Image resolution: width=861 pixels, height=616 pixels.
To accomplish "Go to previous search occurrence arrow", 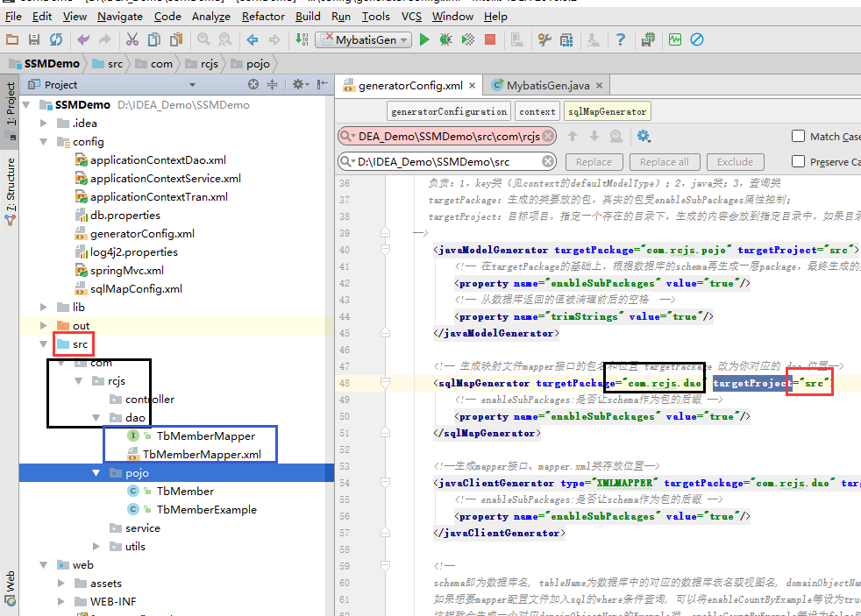I will pos(573,136).
